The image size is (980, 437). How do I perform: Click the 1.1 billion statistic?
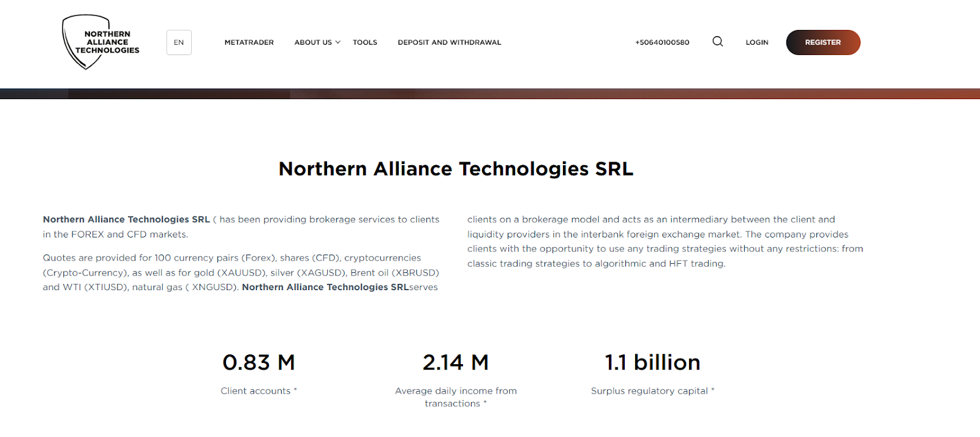652,362
